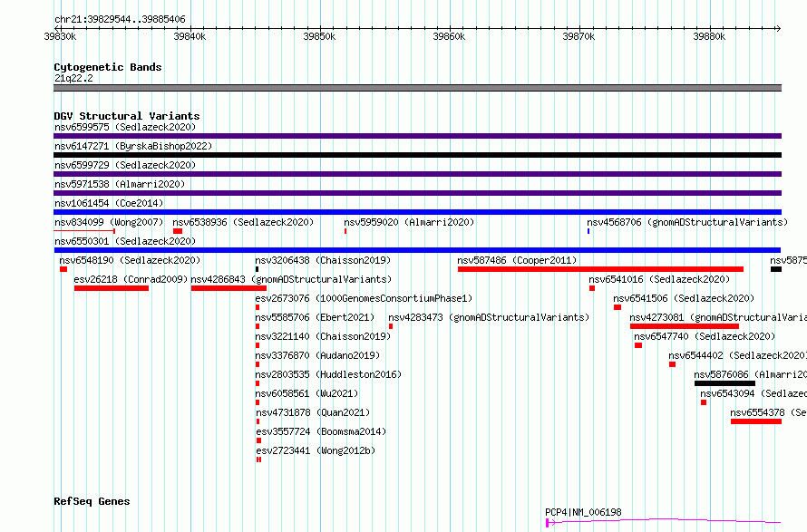Select the black nsv6147271 ByrskaBishop2022 variant bar
The height and width of the screenshot is (532, 807).
point(417,155)
